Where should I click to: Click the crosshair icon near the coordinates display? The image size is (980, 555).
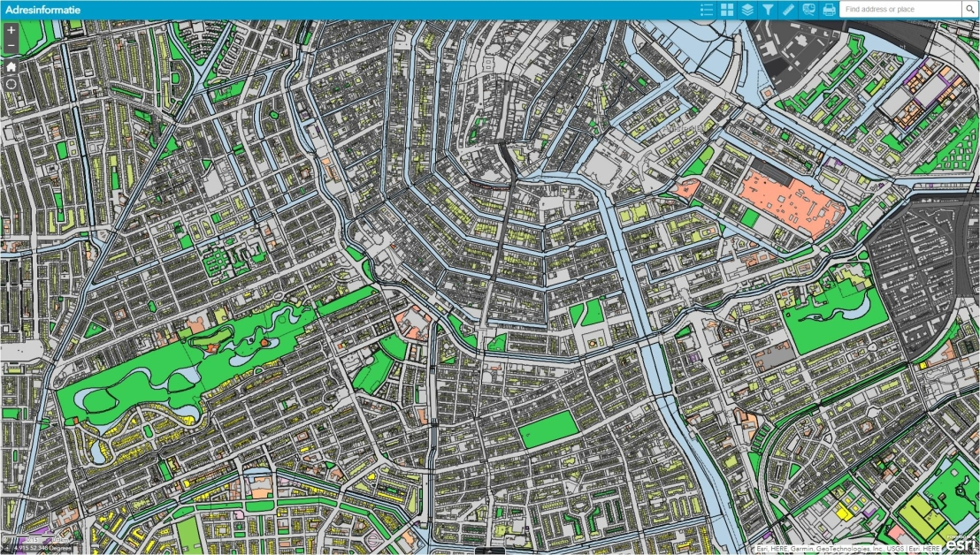[x=4, y=547]
